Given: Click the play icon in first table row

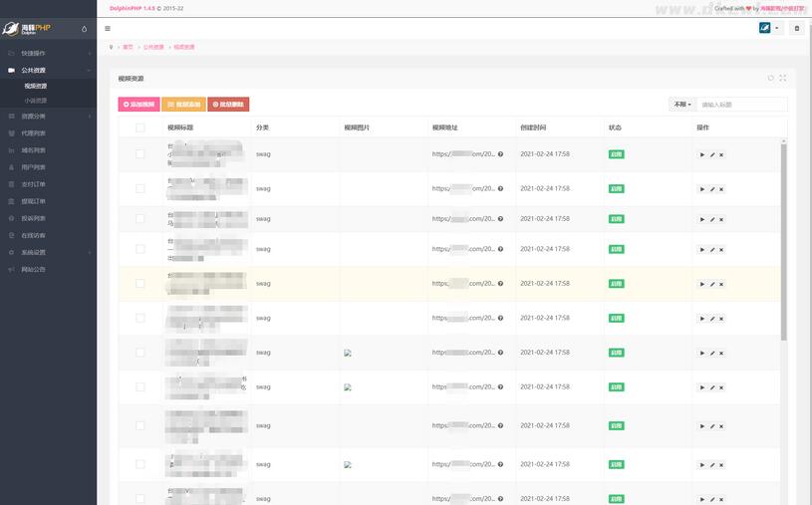Looking at the screenshot, I should 702,154.
